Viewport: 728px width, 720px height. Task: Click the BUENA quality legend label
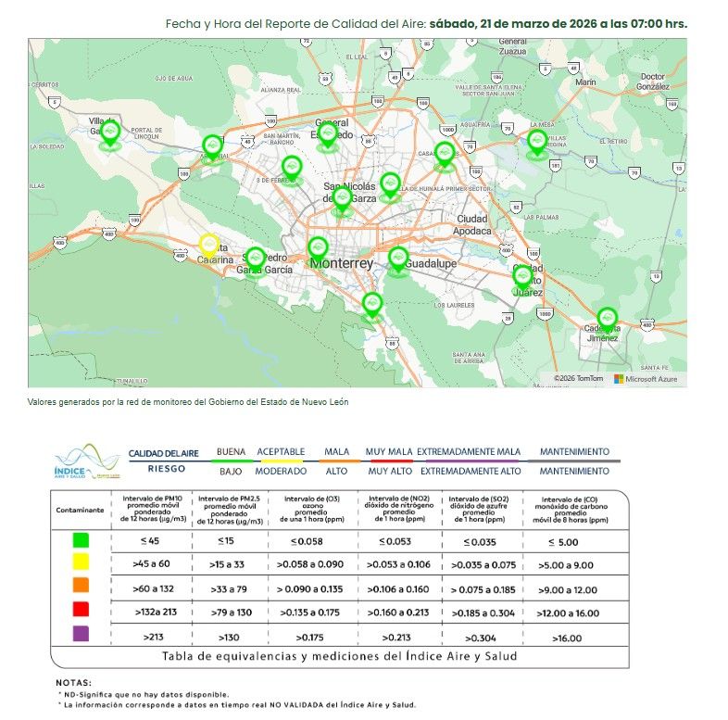coord(230,451)
